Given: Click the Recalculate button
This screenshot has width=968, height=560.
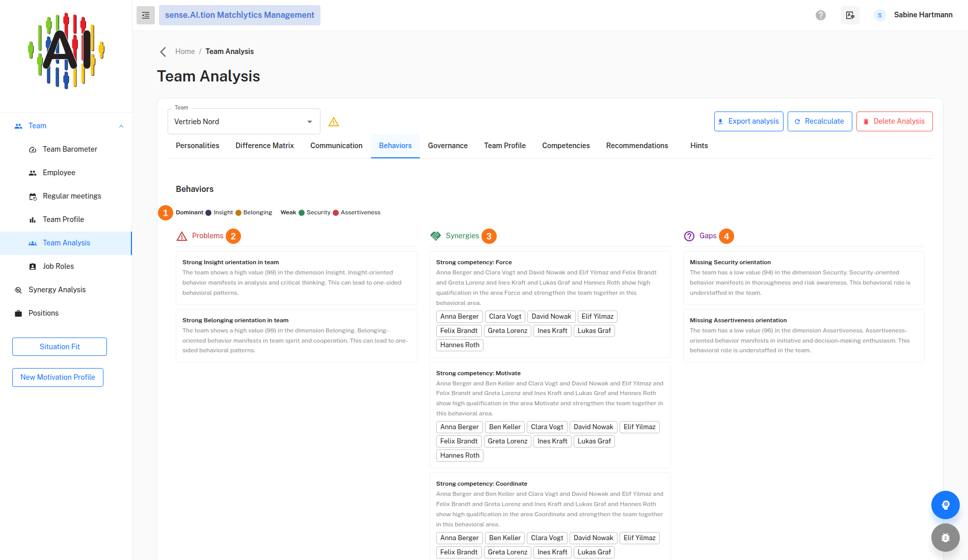Looking at the screenshot, I should (820, 121).
